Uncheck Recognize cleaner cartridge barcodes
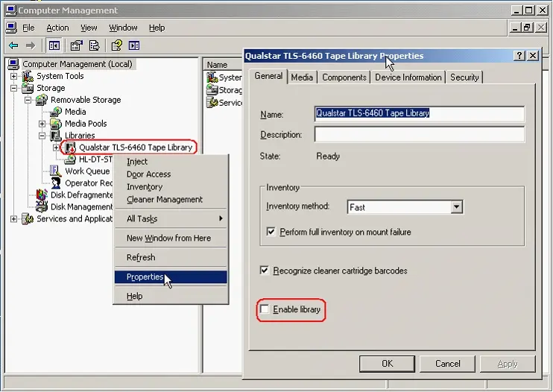 (265, 271)
